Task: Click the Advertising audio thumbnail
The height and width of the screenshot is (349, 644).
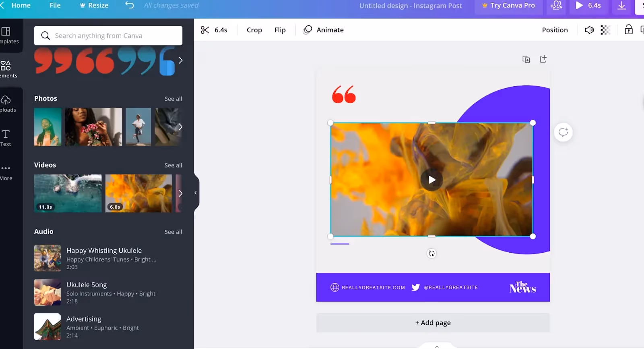Action: pyautogui.click(x=47, y=327)
